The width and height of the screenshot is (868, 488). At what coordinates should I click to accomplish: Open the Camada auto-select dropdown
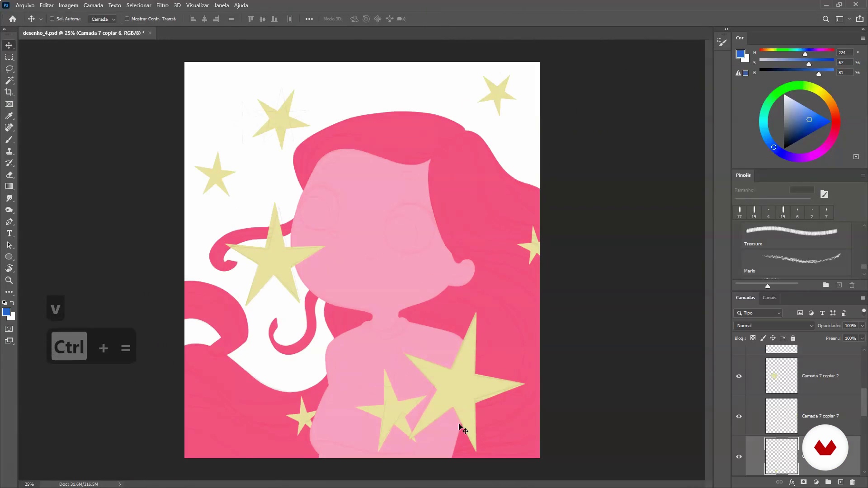click(103, 19)
